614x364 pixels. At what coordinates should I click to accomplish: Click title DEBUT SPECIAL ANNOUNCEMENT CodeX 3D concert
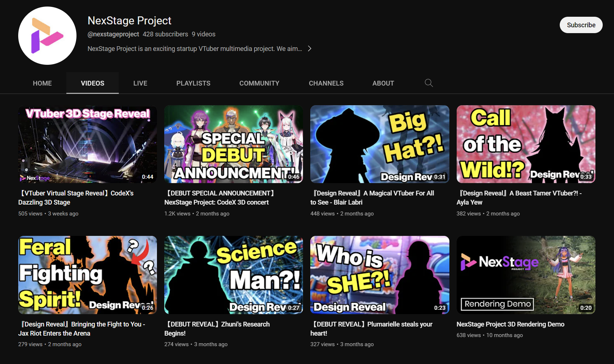click(x=220, y=198)
